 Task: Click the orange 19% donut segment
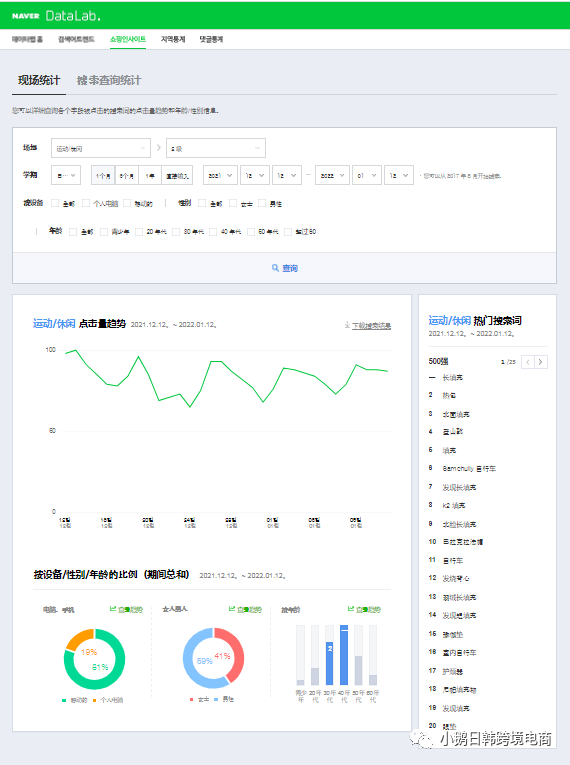(x=79, y=639)
